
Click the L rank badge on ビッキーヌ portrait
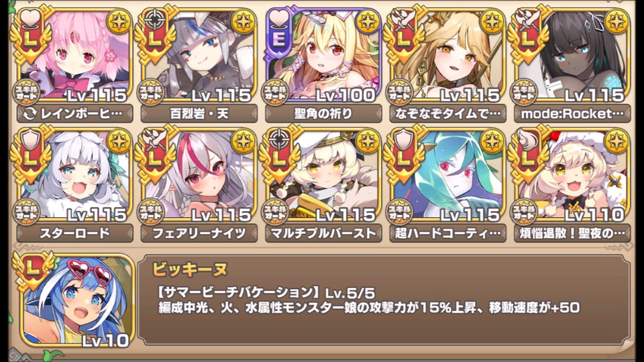click(33, 269)
